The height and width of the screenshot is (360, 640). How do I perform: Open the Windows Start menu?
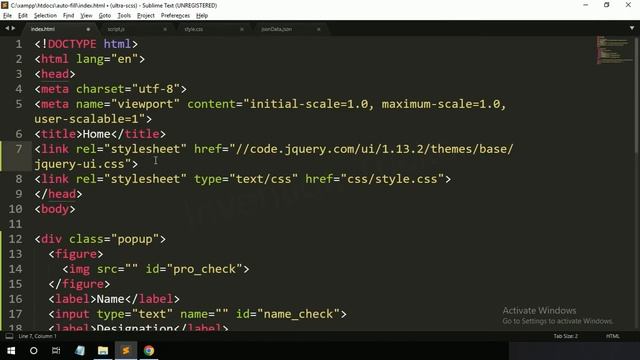click(11, 351)
